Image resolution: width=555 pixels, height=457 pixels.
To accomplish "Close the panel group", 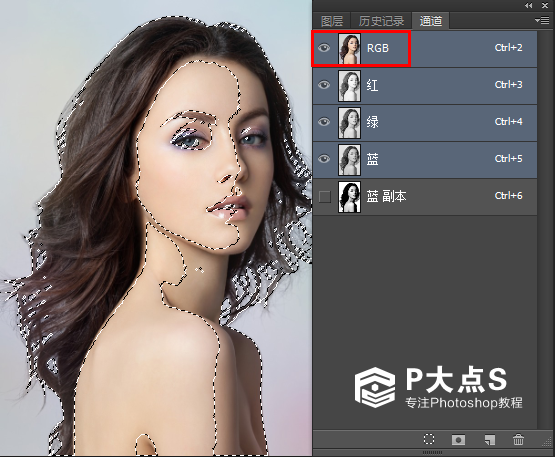I will click(x=545, y=5).
